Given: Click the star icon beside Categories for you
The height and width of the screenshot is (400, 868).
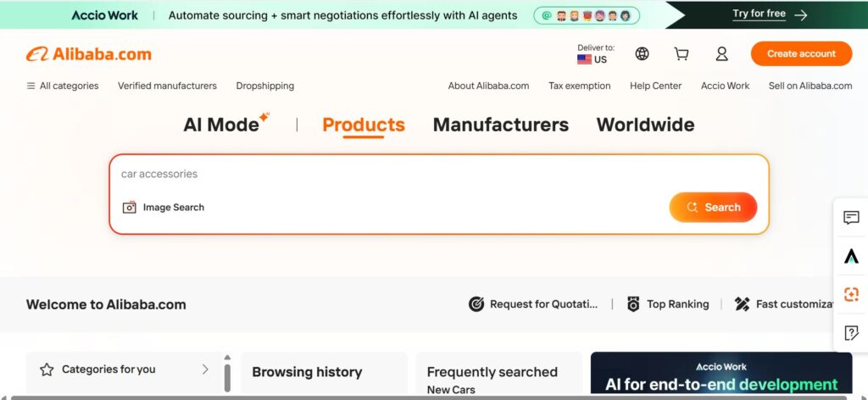Looking at the screenshot, I should coord(47,369).
